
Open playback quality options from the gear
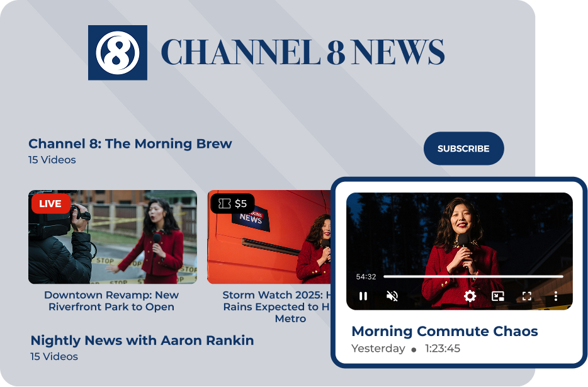tap(470, 295)
